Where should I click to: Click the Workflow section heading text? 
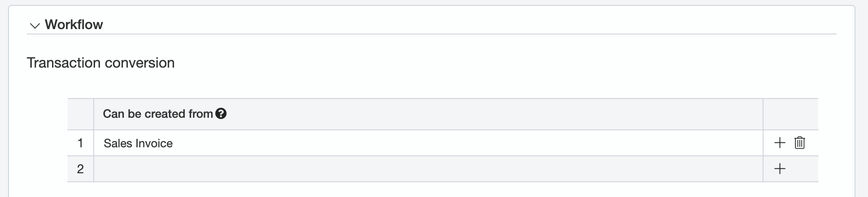point(74,25)
